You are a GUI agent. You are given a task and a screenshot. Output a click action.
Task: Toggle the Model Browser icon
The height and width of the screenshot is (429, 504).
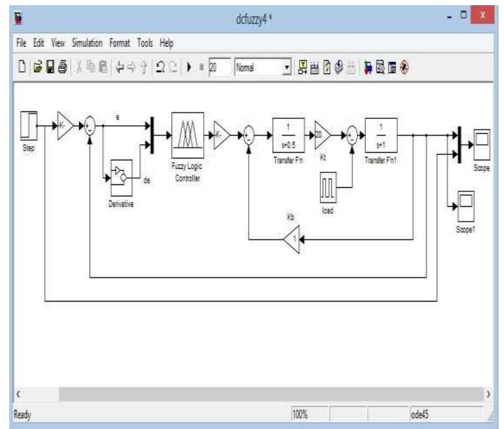(392, 68)
